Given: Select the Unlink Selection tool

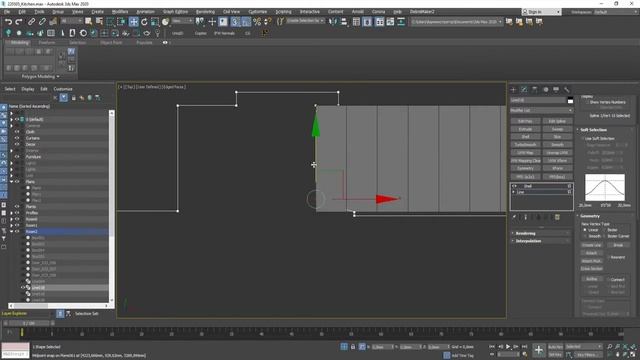Looking at the screenshot, I should tap(42, 22).
